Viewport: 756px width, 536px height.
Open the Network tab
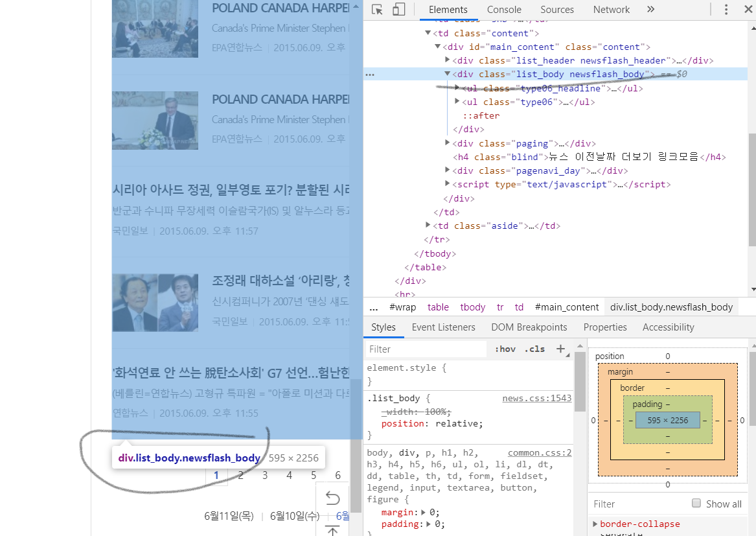coord(612,10)
